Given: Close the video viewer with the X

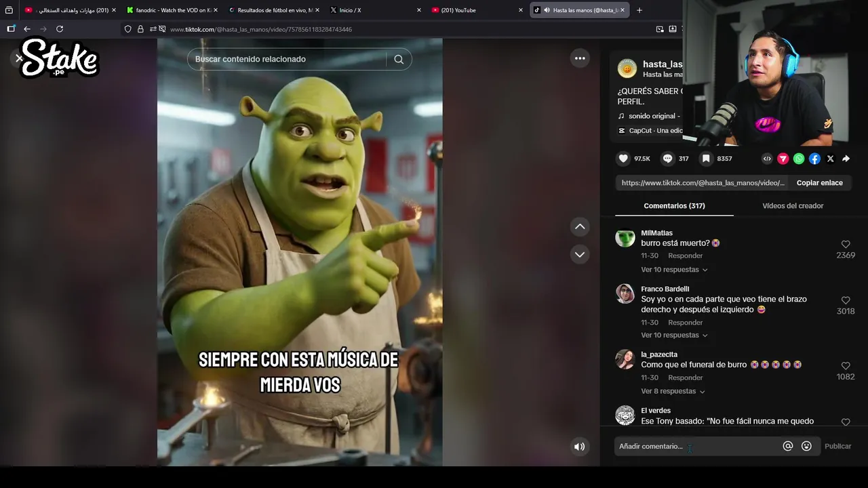Looking at the screenshot, I should click(19, 58).
